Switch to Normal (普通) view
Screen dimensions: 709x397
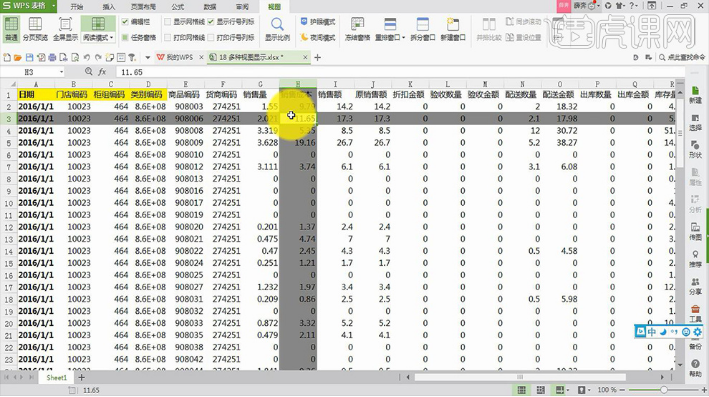[11, 29]
